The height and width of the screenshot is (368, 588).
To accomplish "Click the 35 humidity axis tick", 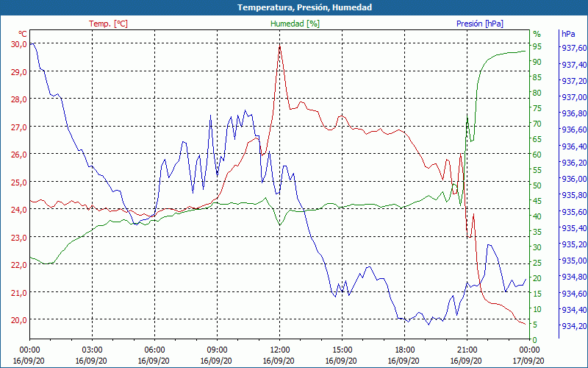I will pyautogui.click(x=537, y=232).
